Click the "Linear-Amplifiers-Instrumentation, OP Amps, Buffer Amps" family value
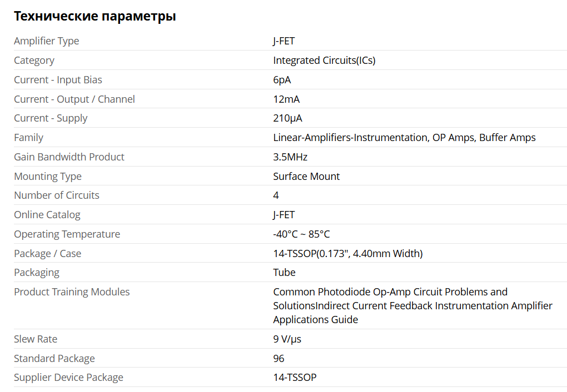The image size is (567, 392). point(404,138)
